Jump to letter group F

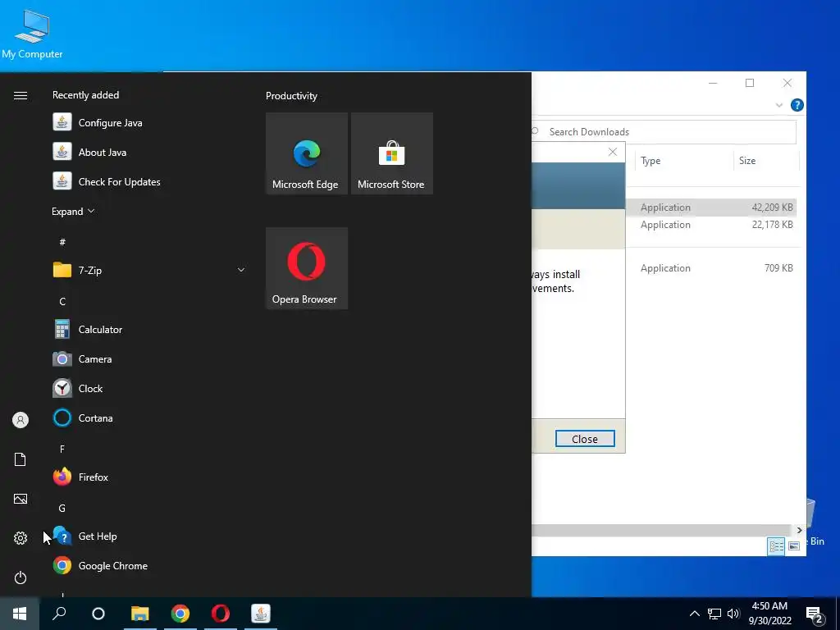coord(62,449)
